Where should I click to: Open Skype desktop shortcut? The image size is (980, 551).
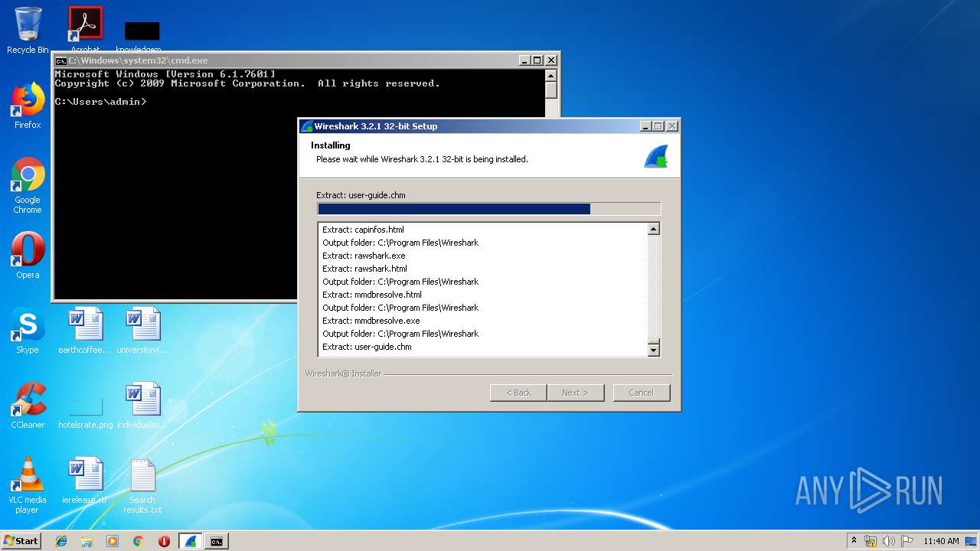(x=28, y=331)
